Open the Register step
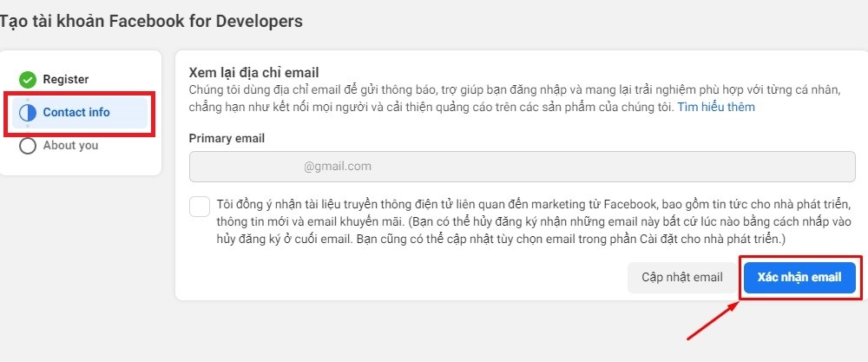The width and height of the screenshot is (868, 362). point(66,80)
